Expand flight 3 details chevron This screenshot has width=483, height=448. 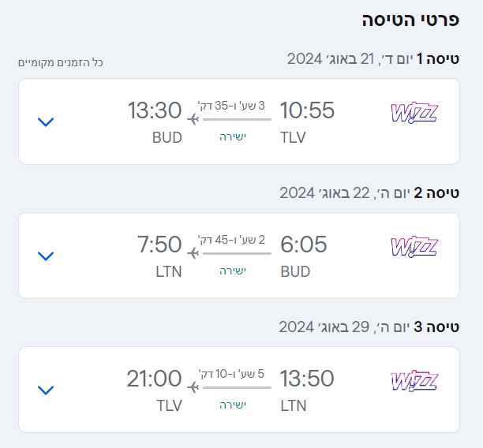coord(46,390)
